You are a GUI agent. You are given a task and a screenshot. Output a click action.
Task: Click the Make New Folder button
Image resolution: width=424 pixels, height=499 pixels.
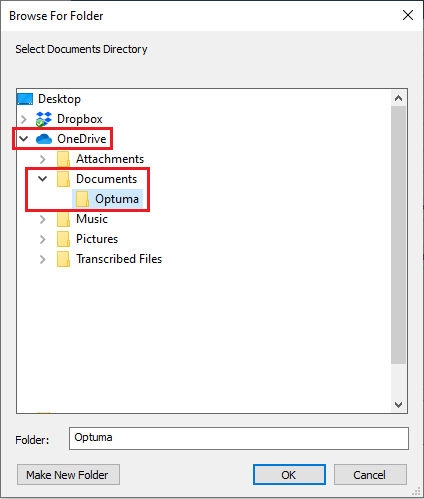68,475
